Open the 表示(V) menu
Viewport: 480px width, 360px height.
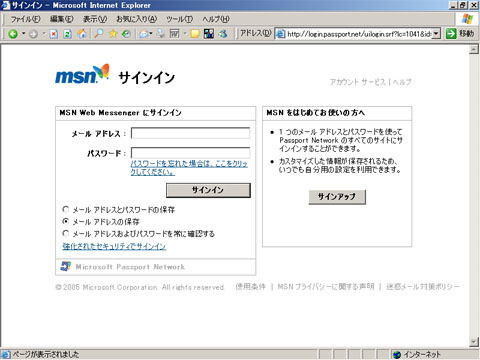pos(95,19)
